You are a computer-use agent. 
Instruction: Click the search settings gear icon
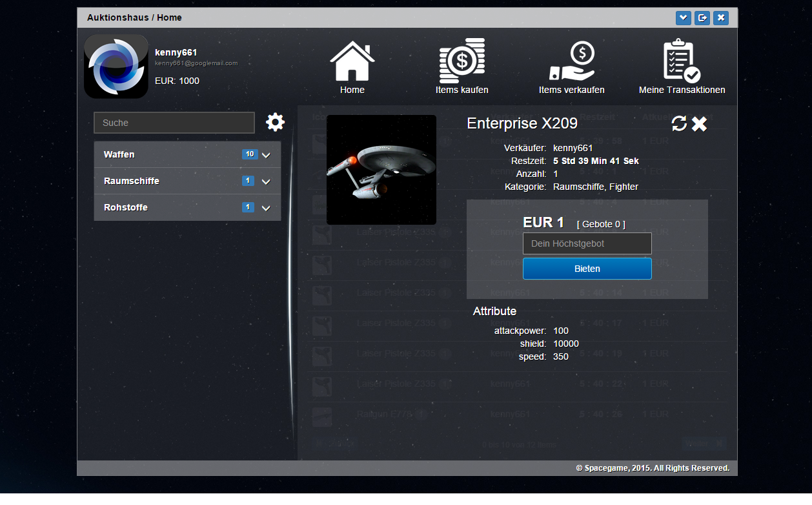(x=275, y=122)
